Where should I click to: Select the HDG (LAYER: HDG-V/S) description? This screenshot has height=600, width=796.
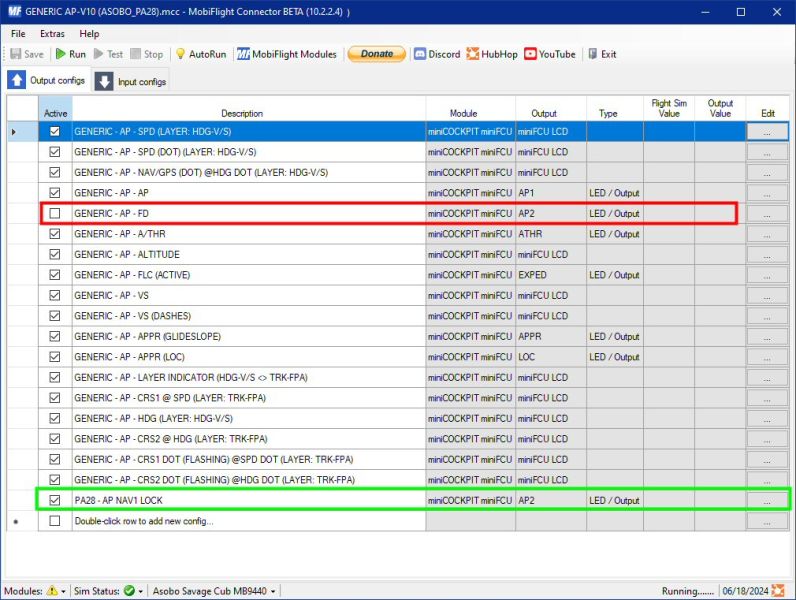pos(249,418)
